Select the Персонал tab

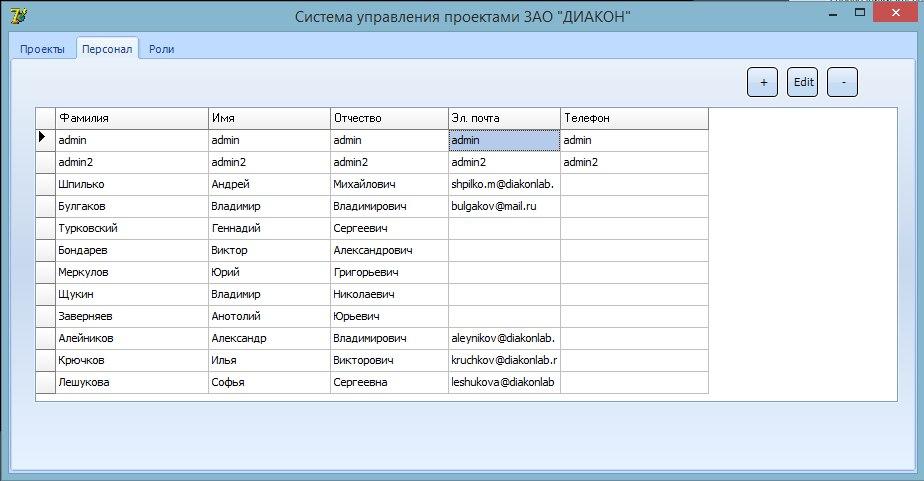[x=107, y=49]
